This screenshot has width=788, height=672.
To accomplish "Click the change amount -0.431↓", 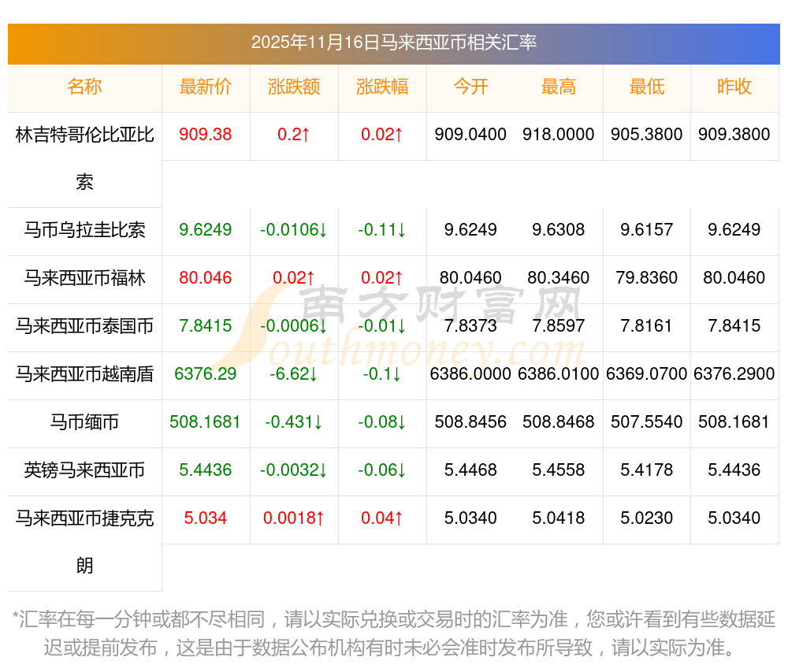I will [294, 422].
